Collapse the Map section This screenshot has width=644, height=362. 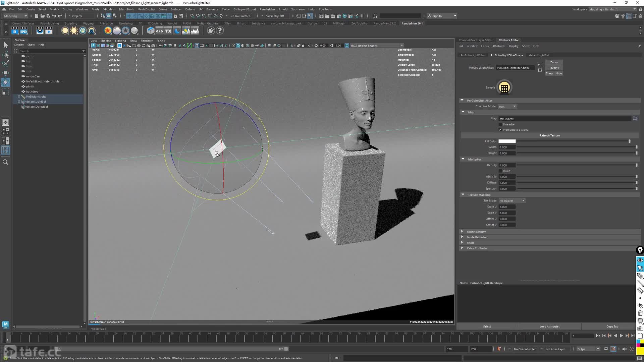[463, 112]
